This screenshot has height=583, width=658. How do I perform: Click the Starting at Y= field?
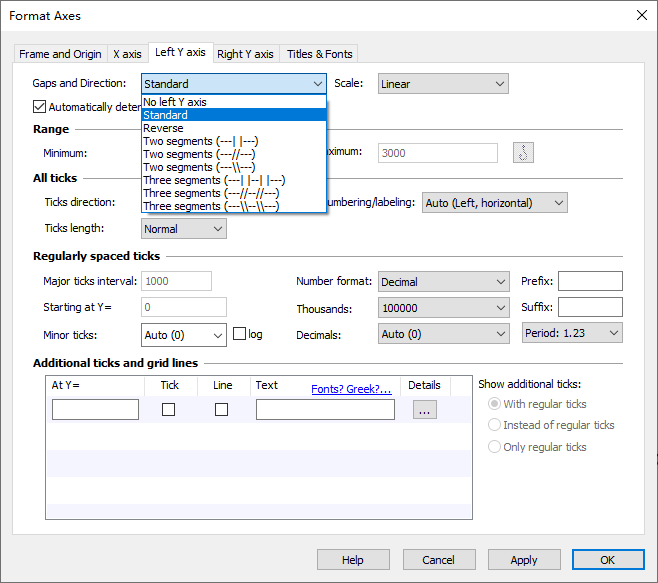(x=184, y=307)
